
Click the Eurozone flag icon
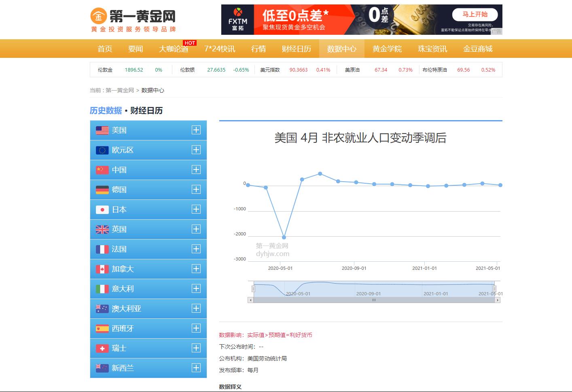102,150
